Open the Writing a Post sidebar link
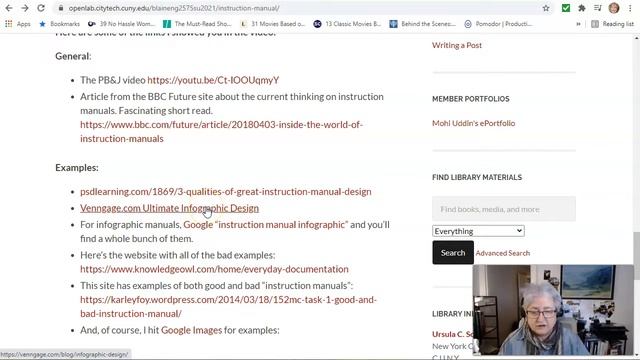Image resolution: width=640 pixels, height=360 pixels. [457, 45]
